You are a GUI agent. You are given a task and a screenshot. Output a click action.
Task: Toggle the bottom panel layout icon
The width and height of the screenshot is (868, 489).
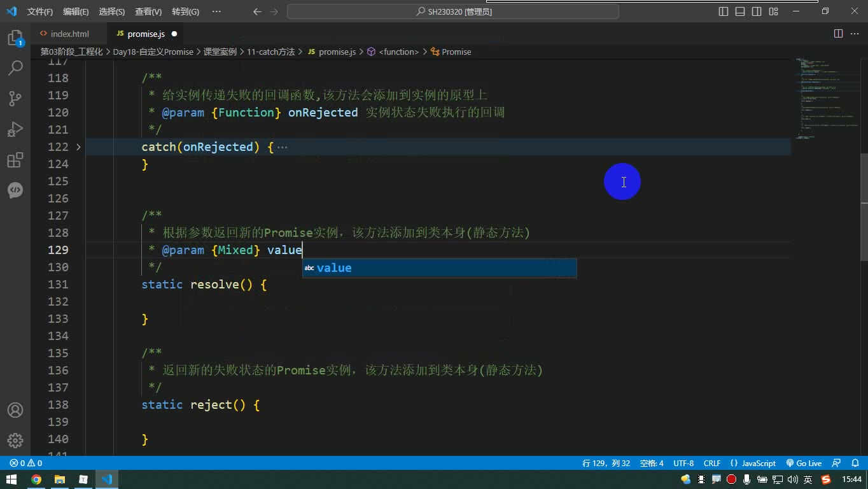tap(740, 11)
